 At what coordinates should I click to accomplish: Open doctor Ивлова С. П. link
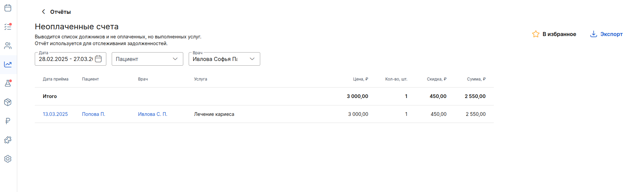pyautogui.click(x=153, y=114)
